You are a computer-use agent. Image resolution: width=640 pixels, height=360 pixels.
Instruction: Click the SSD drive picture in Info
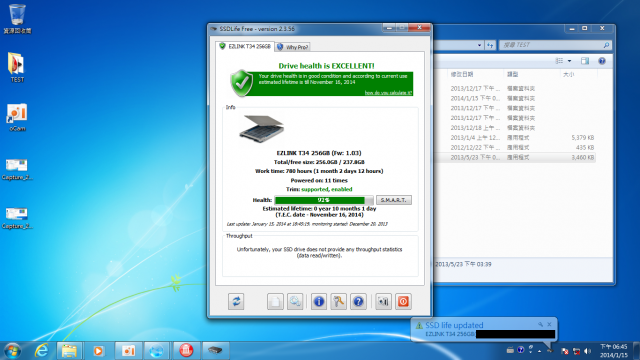(x=262, y=129)
